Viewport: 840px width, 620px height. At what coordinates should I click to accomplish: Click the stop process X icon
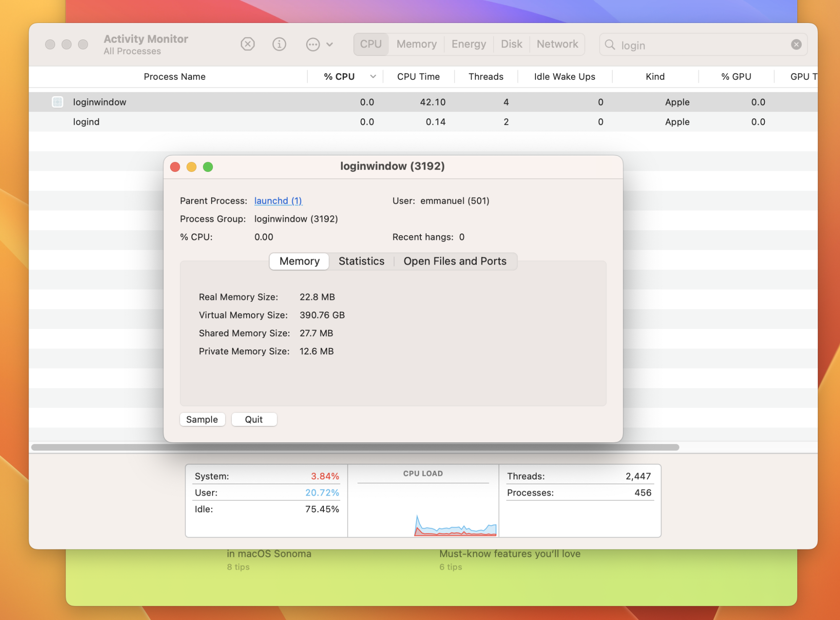tap(248, 44)
